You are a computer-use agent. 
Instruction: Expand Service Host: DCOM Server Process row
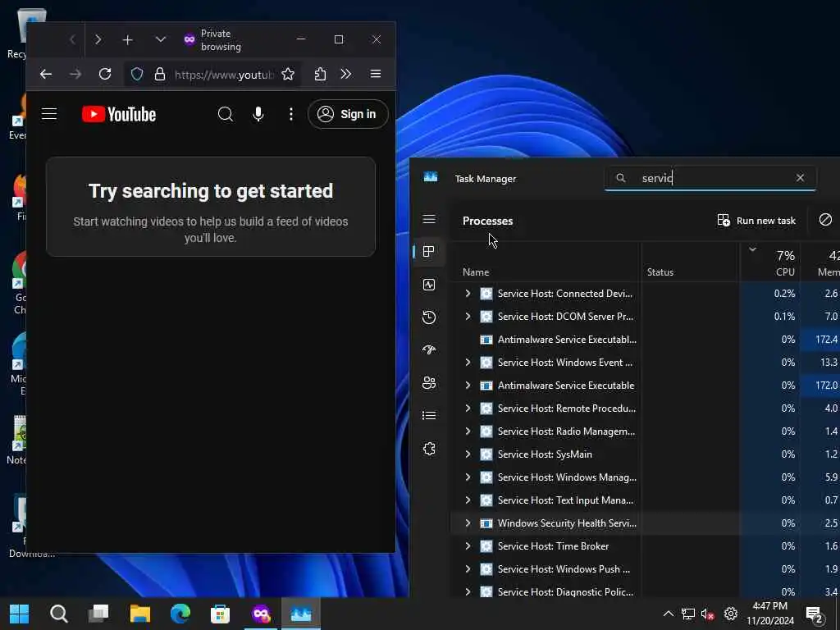(x=468, y=316)
